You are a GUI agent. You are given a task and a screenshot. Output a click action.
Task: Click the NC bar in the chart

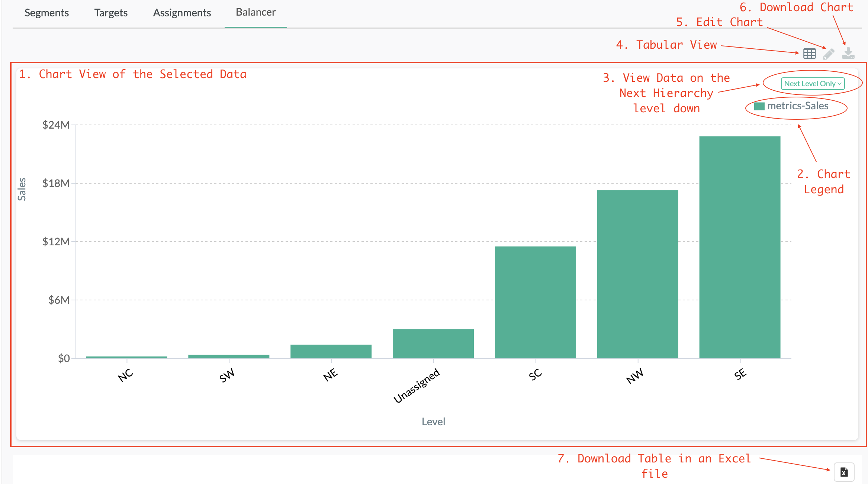point(126,357)
